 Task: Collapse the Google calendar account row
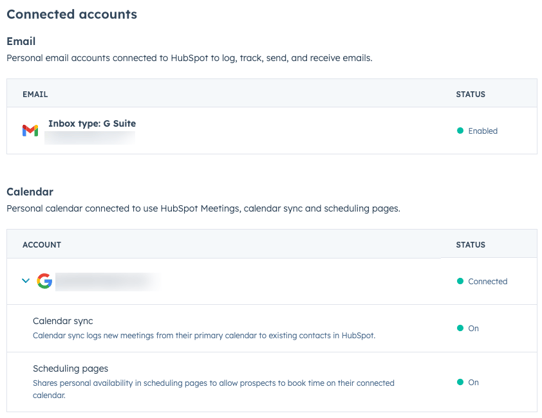click(26, 280)
